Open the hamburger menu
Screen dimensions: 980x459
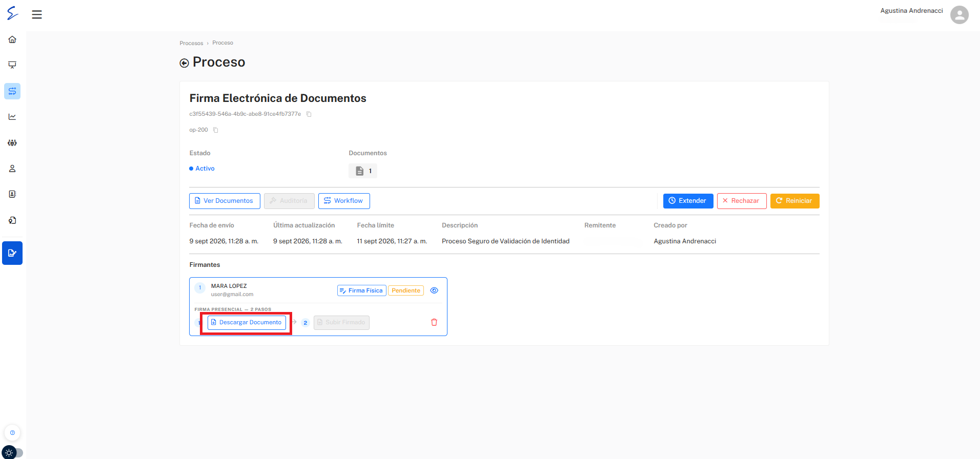37,14
